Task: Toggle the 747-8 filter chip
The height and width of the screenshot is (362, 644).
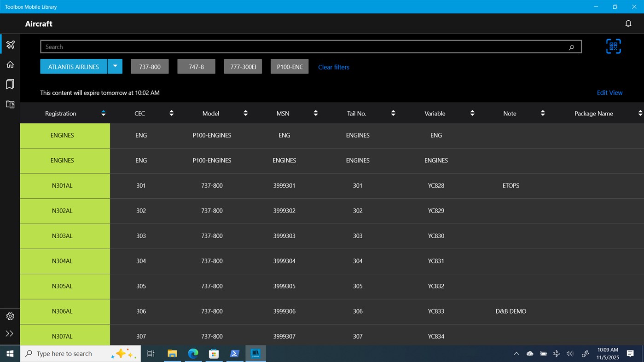Action: 196,66
